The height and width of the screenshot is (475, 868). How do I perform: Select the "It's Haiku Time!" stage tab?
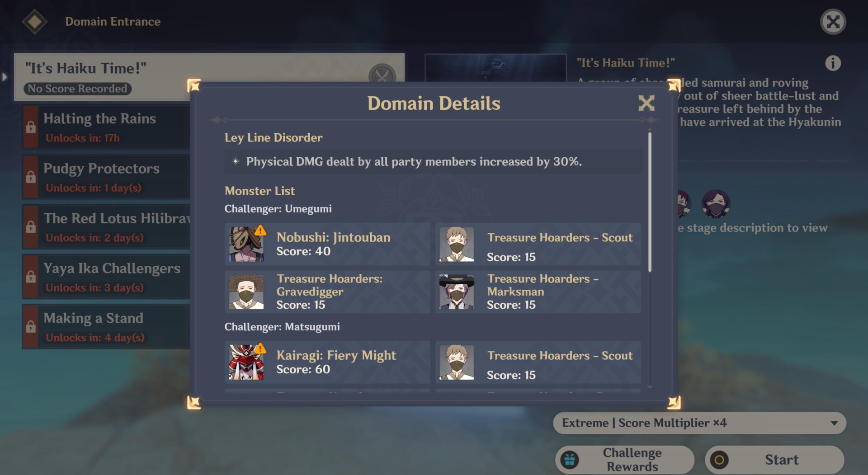[x=209, y=77]
